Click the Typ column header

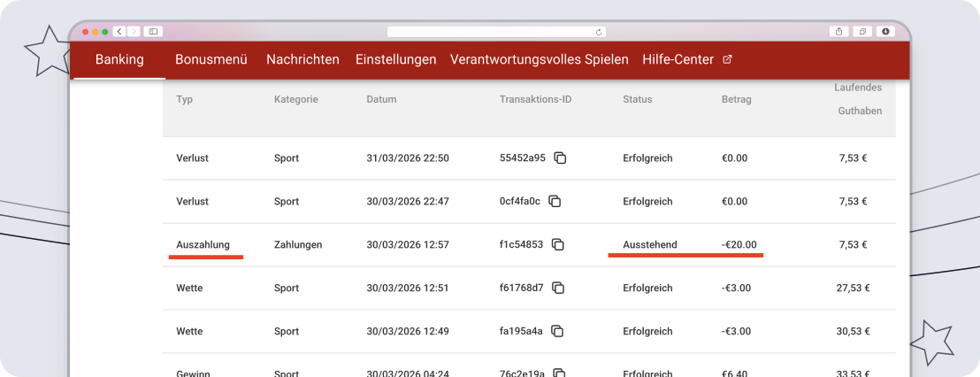pos(184,99)
